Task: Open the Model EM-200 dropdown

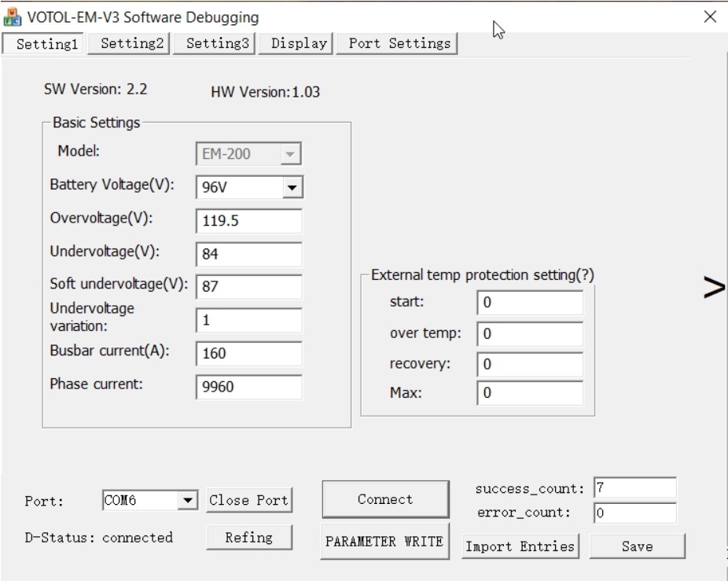Action: coord(249,154)
